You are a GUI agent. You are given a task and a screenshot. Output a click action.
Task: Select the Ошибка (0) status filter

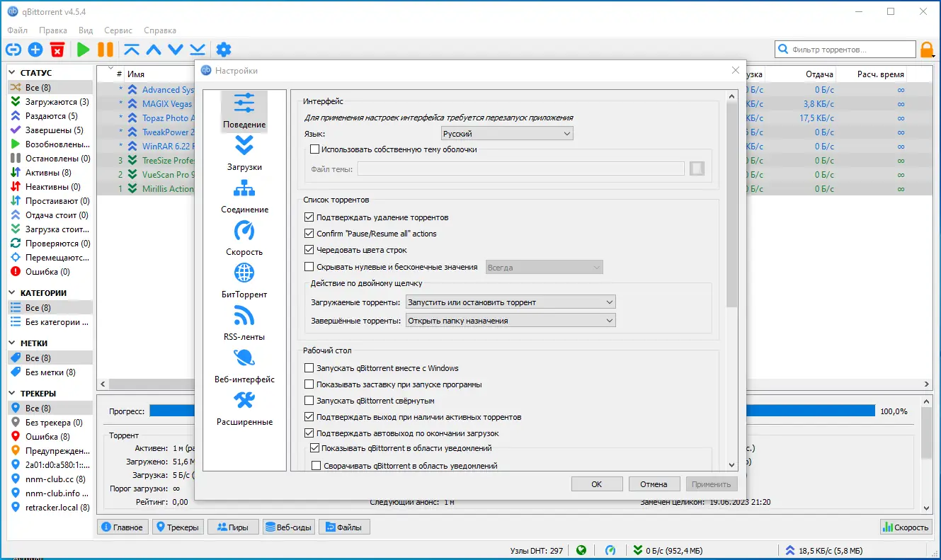point(50,272)
